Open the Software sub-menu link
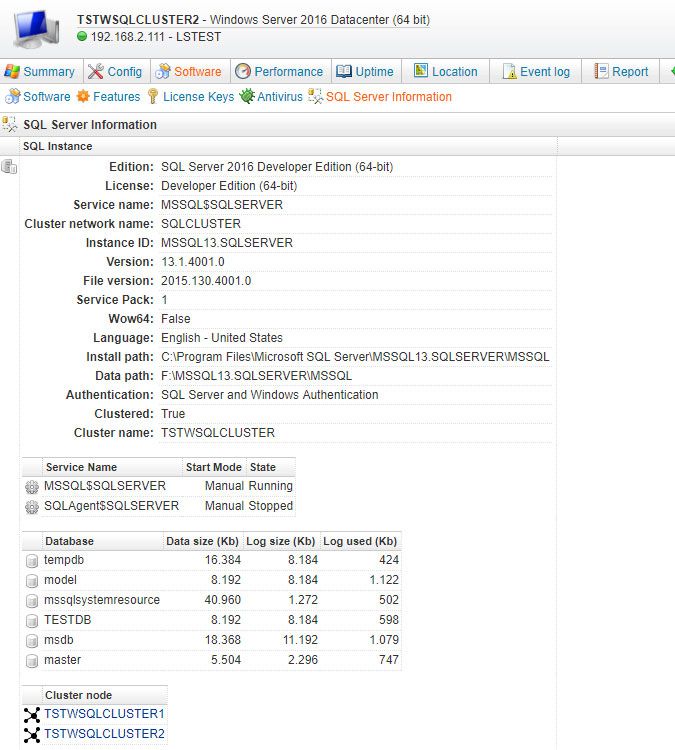 click(47, 97)
